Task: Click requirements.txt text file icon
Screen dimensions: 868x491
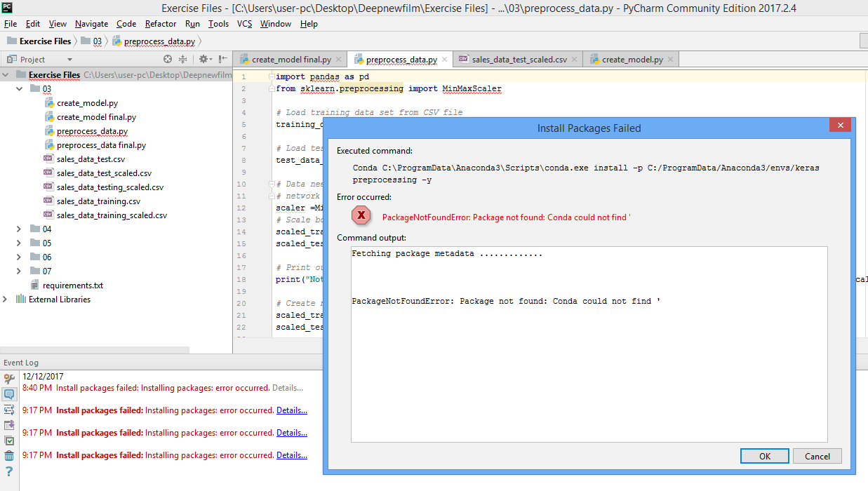Action: 35,285
